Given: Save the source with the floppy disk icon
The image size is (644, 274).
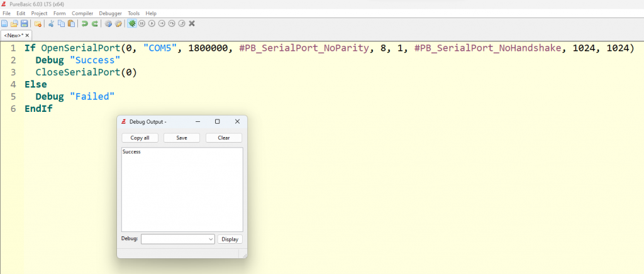Looking at the screenshot, I should (24, 23).
